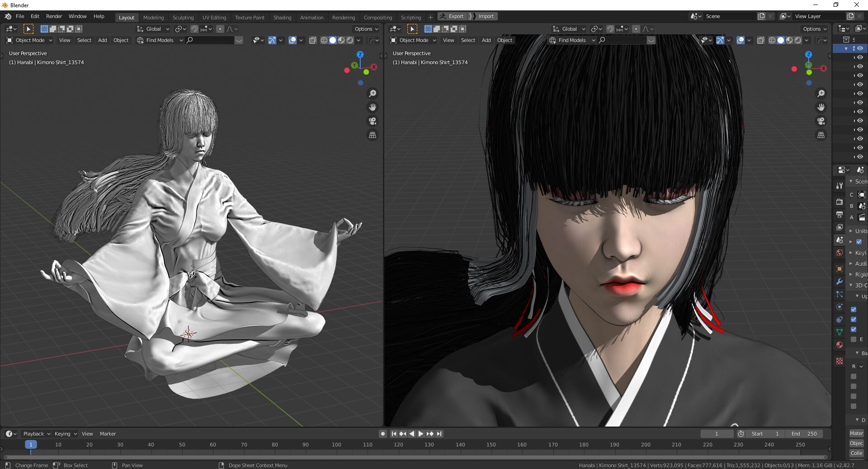Toggle X-ray mode in left viewport
This screenshot has height=469, width=868.
click(x=312, y=40)
